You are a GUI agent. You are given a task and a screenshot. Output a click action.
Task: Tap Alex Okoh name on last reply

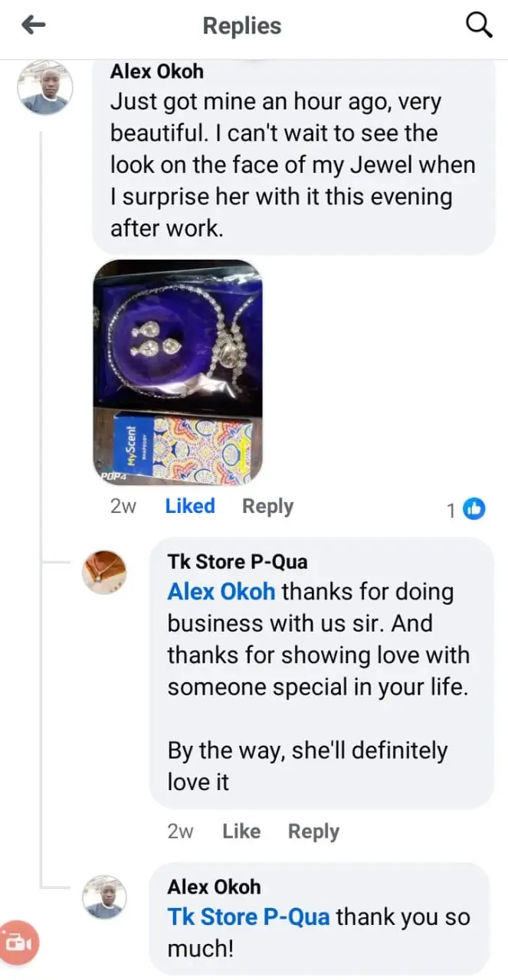(x=214, y=887)
